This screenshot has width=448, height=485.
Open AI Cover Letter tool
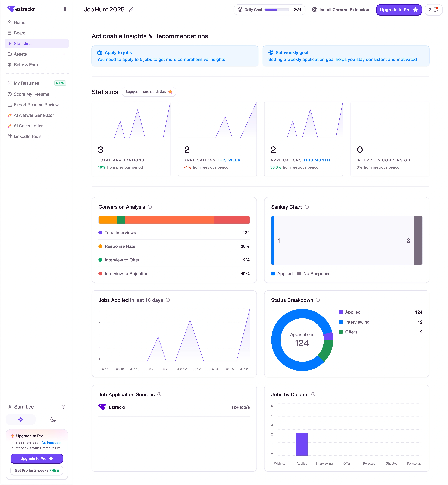click(x=28, y=126)
